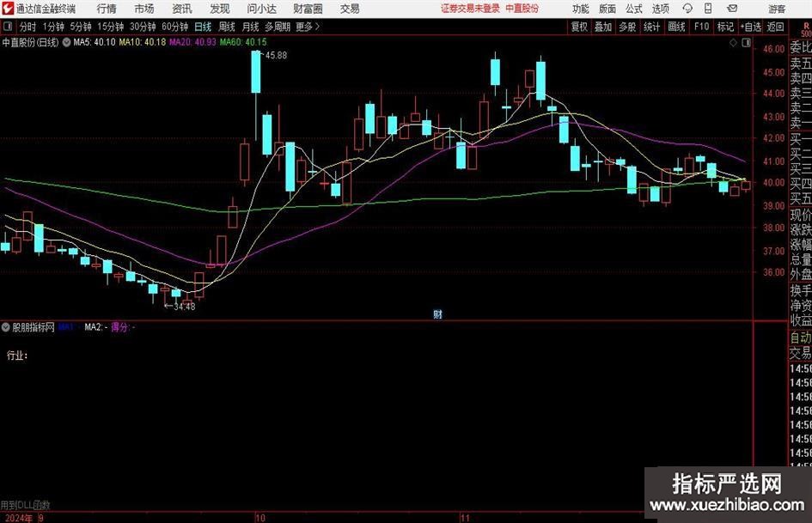Click the customer service headset icon
This screenshot has width=812, height=523.
pyautogui.click(x=687, y=9)
